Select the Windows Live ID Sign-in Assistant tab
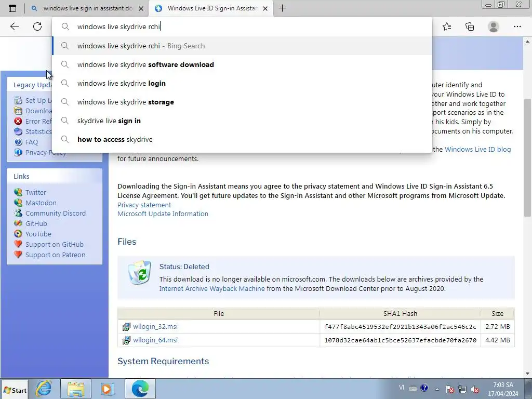532x399 pixels. [x=212, y=8]
